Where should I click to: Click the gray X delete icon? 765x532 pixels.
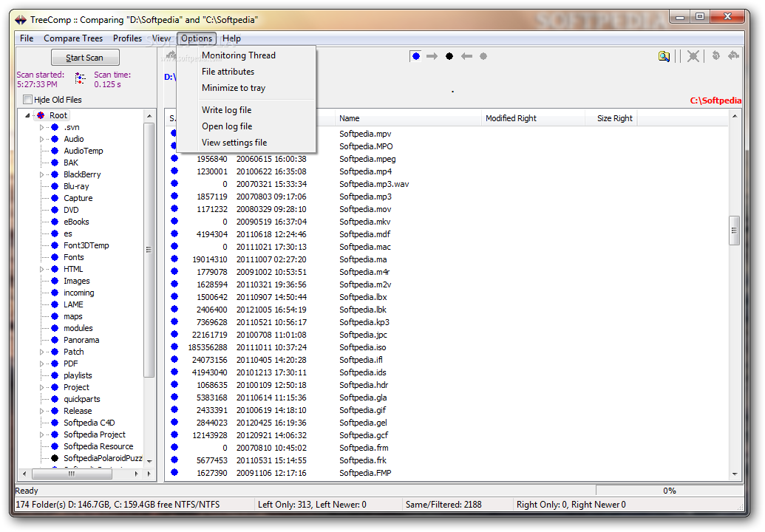coord(693,57)
